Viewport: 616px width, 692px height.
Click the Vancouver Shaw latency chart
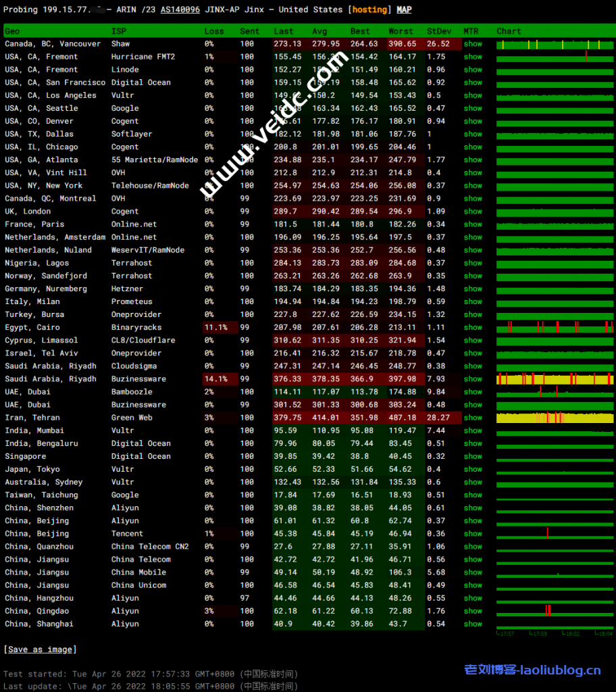coord(555,44)
